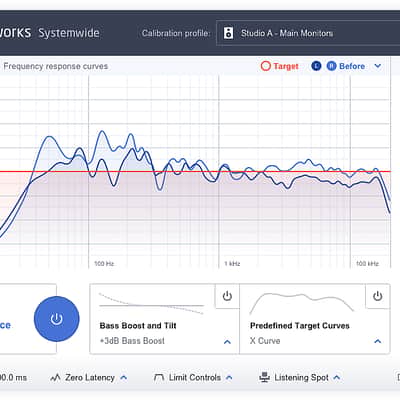The height and width of the screenshot is (400, 400).
Task: Expand the Zero Latency chevron
Action: (124, 378)
